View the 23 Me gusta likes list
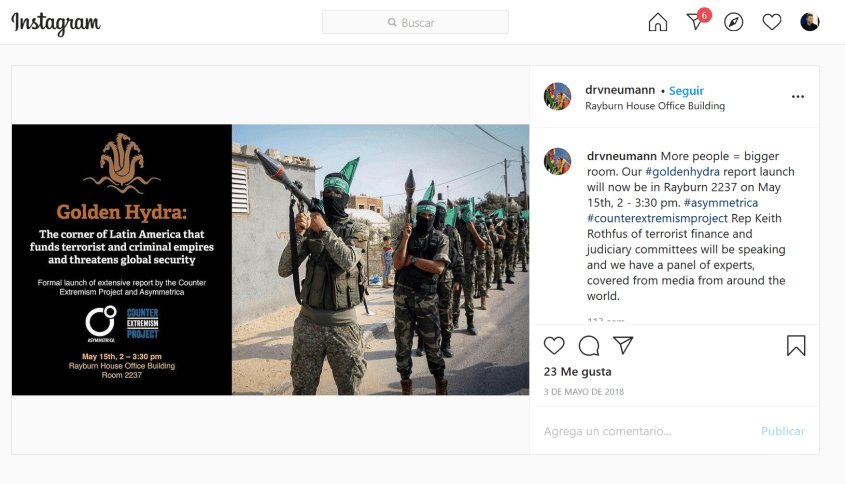This screenshot has height=484, width=845. (x=577, y=372)
